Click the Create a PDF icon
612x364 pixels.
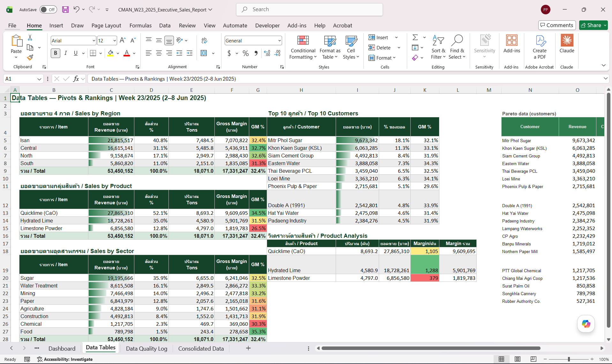coord(540,47)
